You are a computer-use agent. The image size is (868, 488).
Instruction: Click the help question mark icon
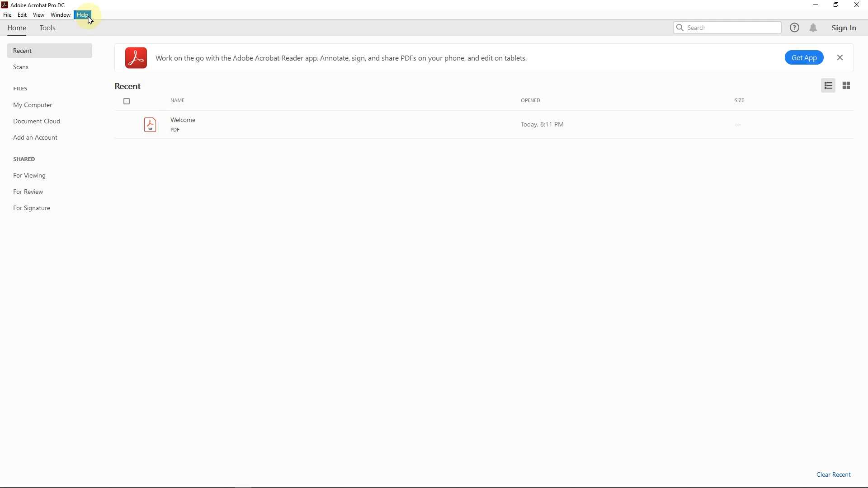795,28
